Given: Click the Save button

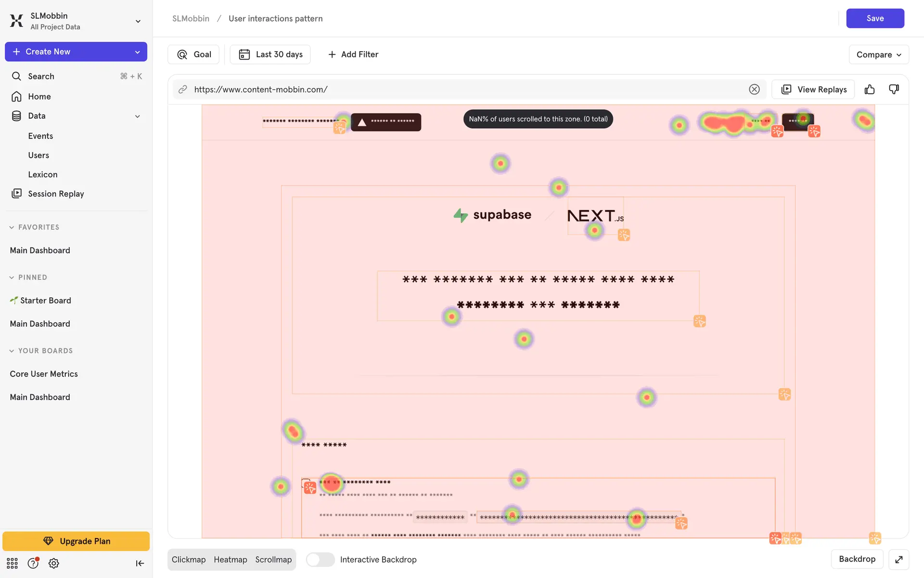Looking at the screenshot, I should (x=874, y=18).
